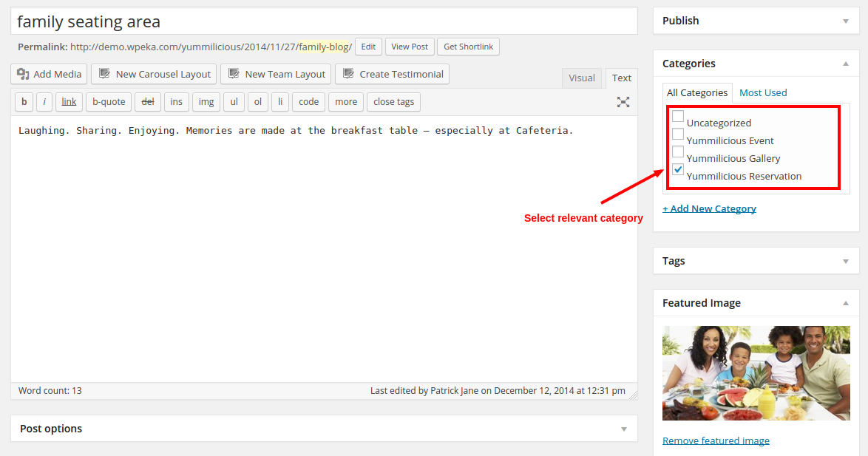Check the Uncategorized category box
This screenshot has height=456, width=868.
(x=678, y=117)
